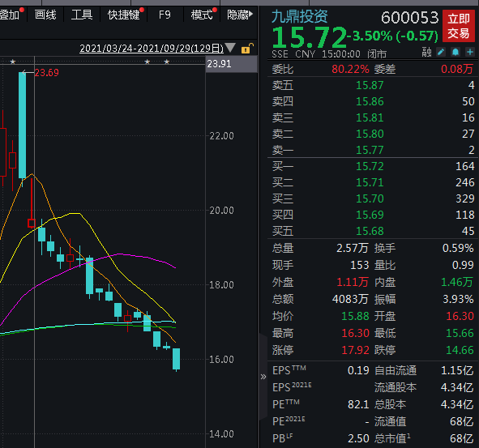Click the 最低 value 15.66

click(460, 333)
